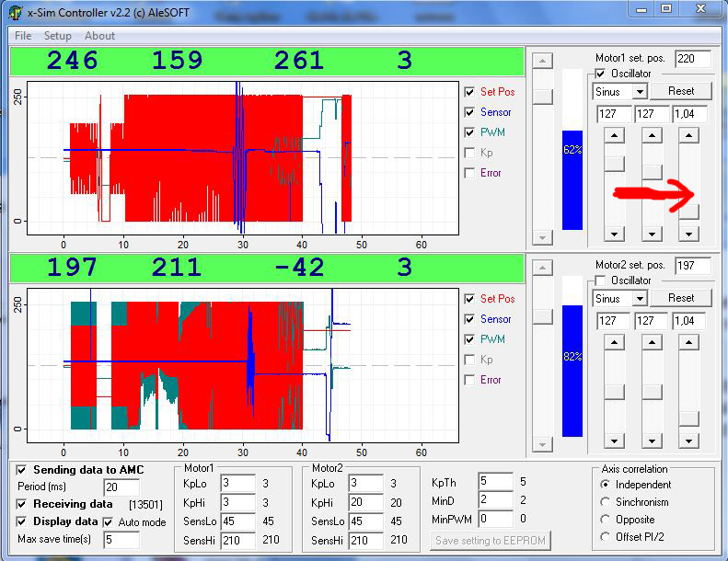Screen dimensions: 728x561
Task: Select Sinchronism axis correlation
Action: (605, 502)
